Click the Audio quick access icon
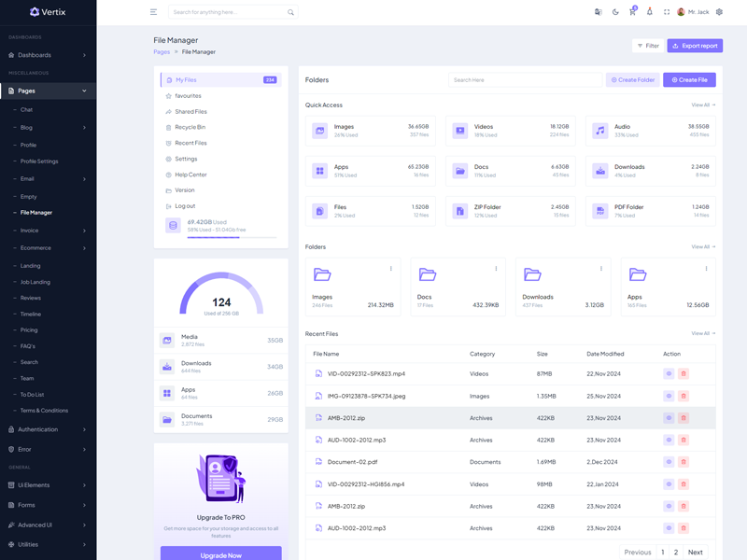 (x=599, y=131)
